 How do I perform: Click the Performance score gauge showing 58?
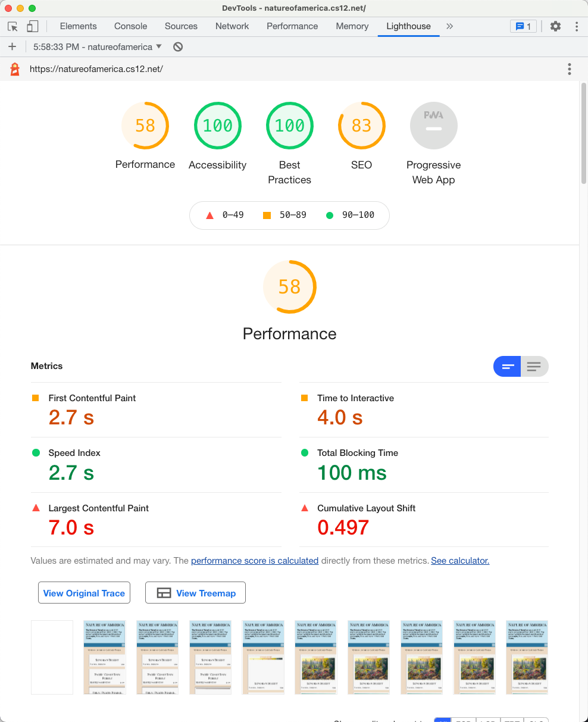[145, 126]
